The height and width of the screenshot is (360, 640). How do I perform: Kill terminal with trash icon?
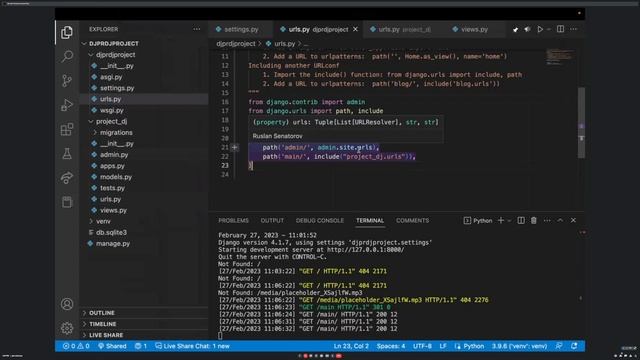pos(533,220)
